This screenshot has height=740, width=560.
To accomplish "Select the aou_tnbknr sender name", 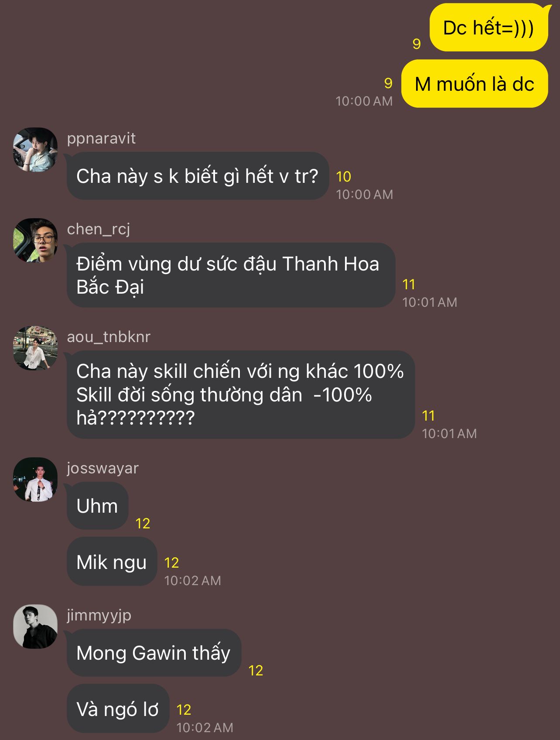I will [x=109, y=337].
